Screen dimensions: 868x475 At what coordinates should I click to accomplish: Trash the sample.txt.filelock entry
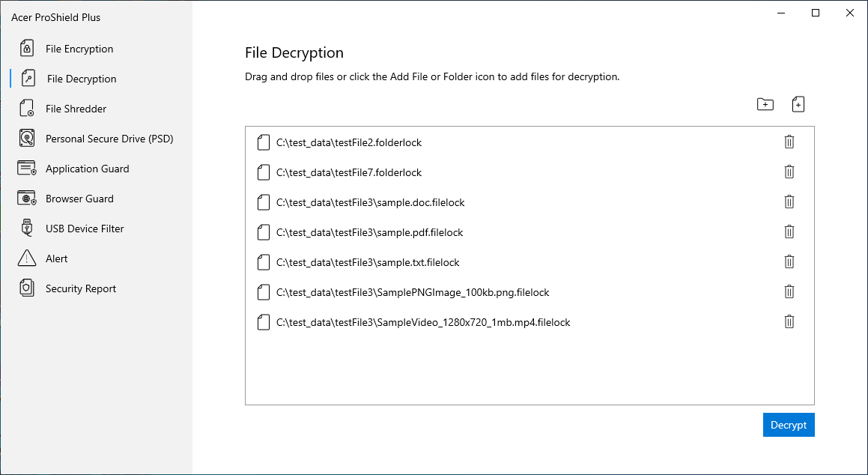point(789,262)
